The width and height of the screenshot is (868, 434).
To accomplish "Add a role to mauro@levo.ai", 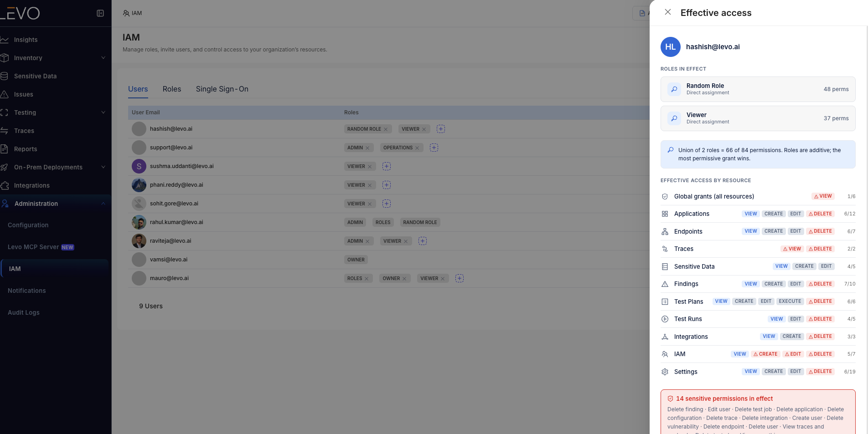I will pos(460,278).
